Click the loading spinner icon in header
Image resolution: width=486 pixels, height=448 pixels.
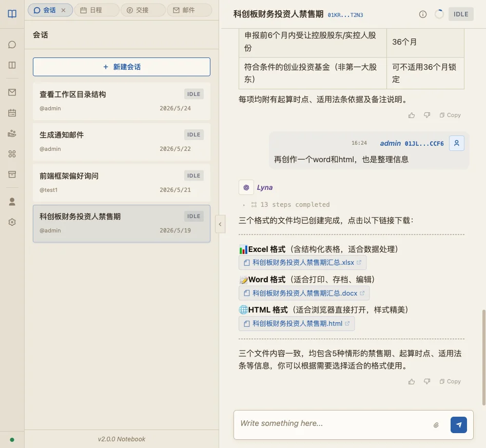(439, 14)
